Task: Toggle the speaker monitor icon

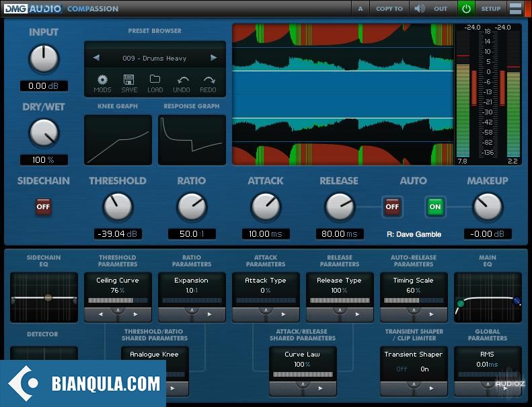Action: [420, 9]
